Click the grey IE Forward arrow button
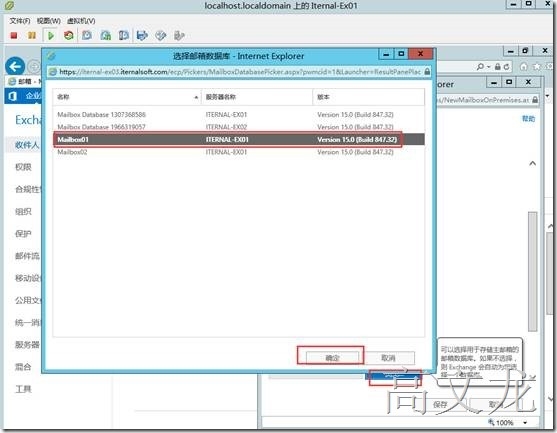Viewport: 557px width, 433px height. click(34, 66)
